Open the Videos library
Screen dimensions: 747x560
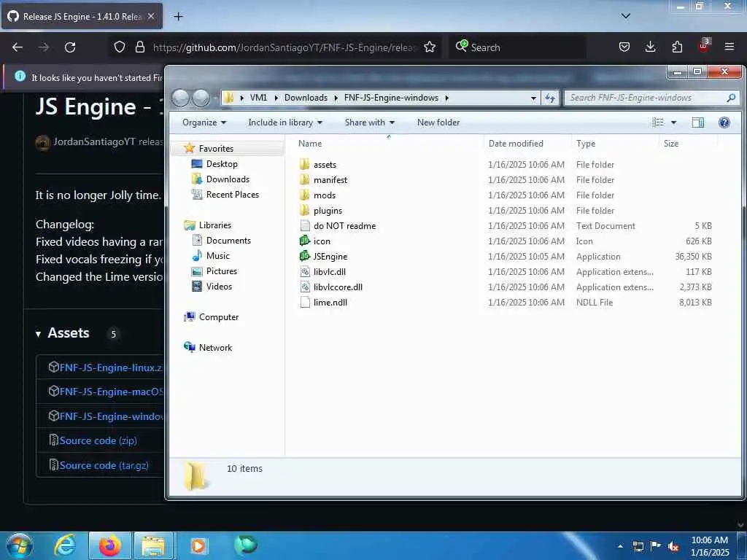pos(219,286)
